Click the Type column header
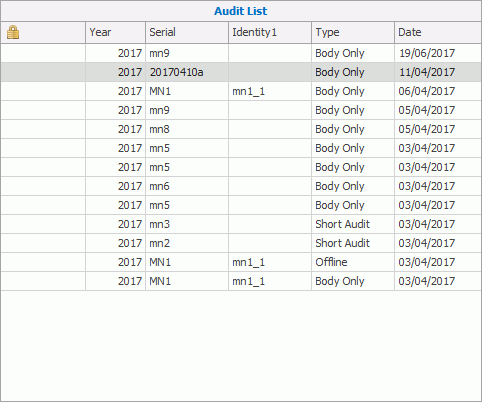Viewport: 482px width, 402px height. pyautogui.click(x=353, y=32)
